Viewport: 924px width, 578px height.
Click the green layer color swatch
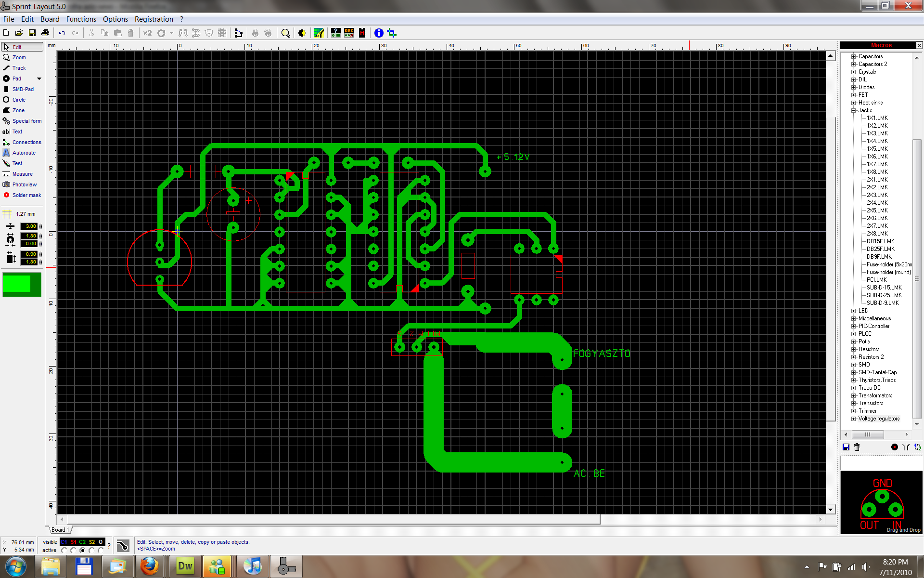point(22,284)
